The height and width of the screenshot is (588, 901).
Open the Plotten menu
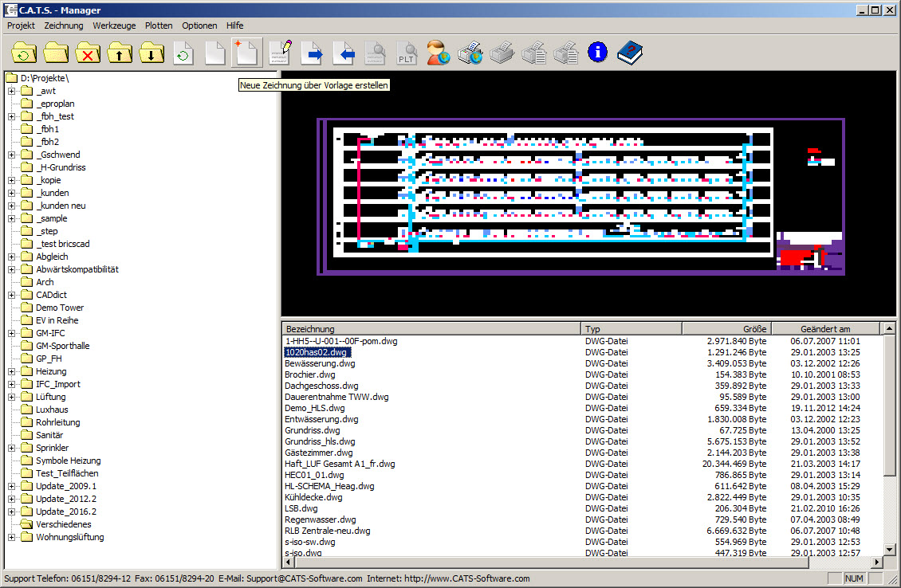(x=159, y=25)
